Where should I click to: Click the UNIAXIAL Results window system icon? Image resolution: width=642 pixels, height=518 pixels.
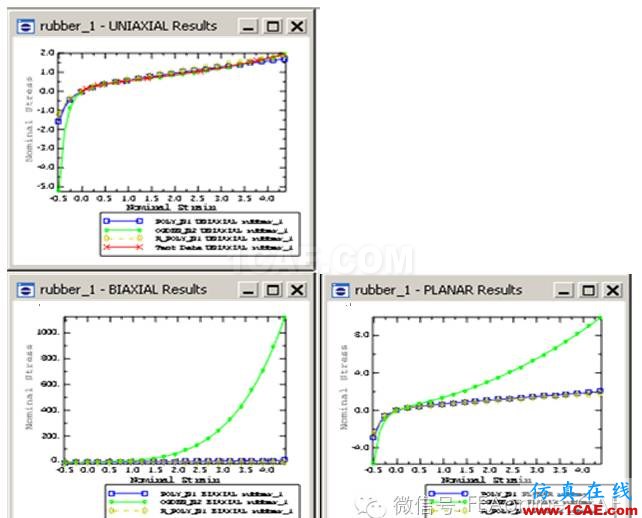coord(25,27)
